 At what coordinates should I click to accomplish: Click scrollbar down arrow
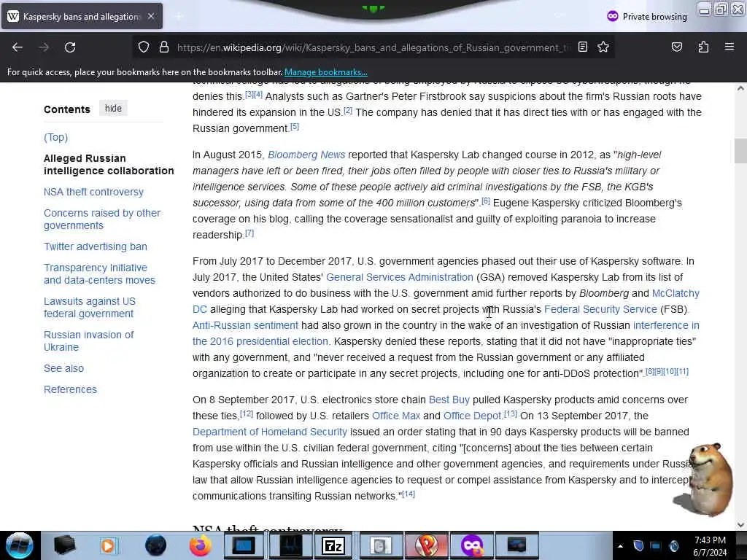(740, 525)
